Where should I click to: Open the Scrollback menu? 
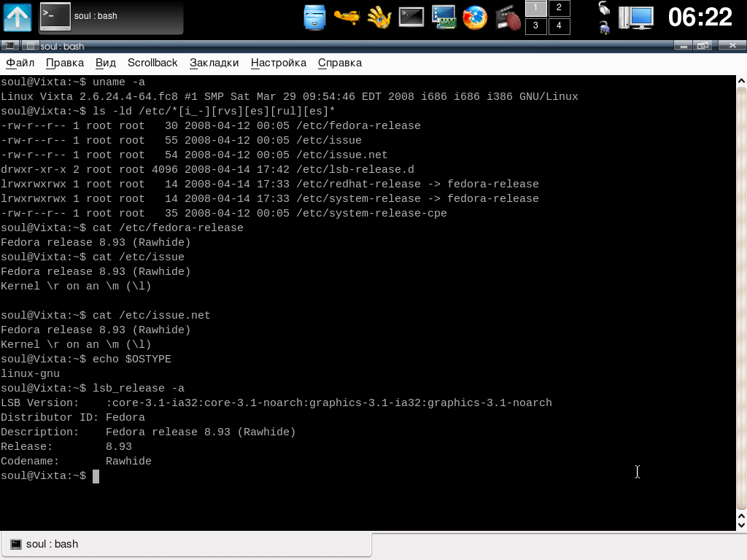pyautogui.click(x=152, y=63)
